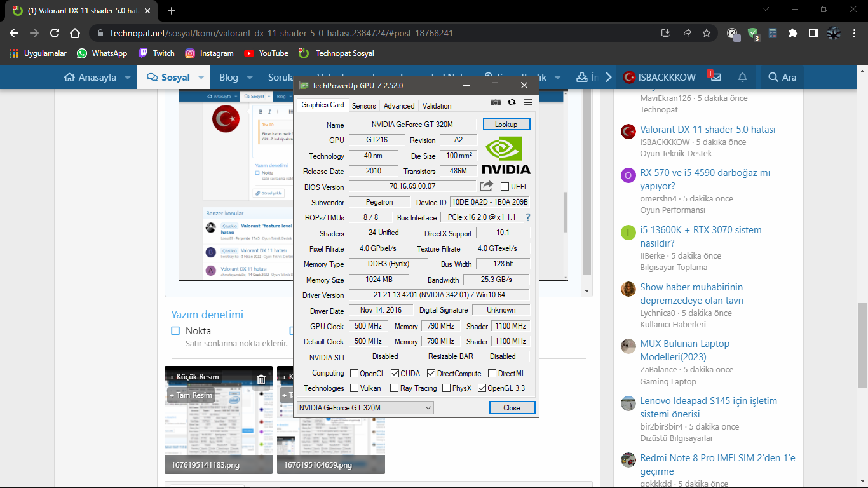Go back in the browser

click(14, 33)
